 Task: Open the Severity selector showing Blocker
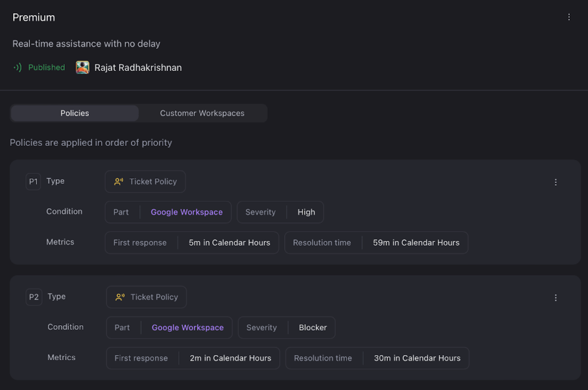[313, 327]
